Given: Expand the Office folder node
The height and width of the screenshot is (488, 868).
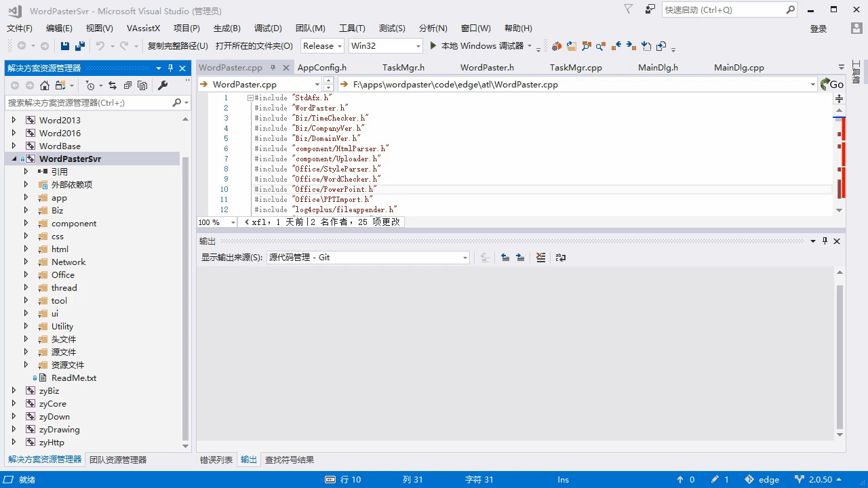Looking at the screenshot, I should tap(26, 275).
